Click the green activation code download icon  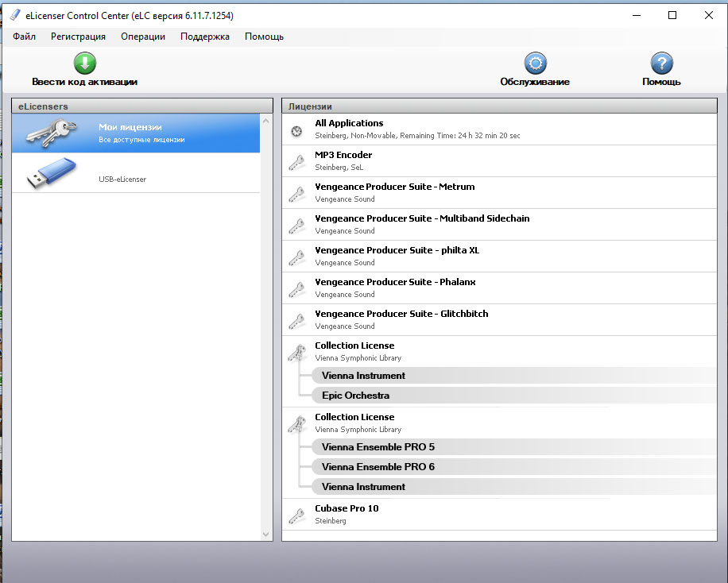click(85, 63)
